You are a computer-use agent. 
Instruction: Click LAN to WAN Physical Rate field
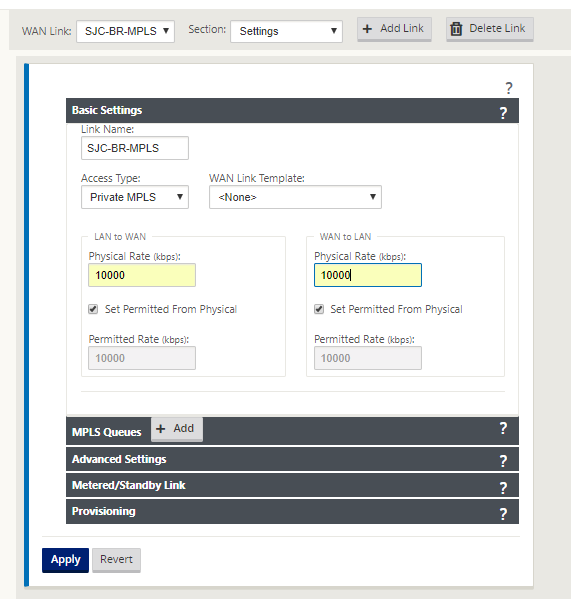coord(142,275)
